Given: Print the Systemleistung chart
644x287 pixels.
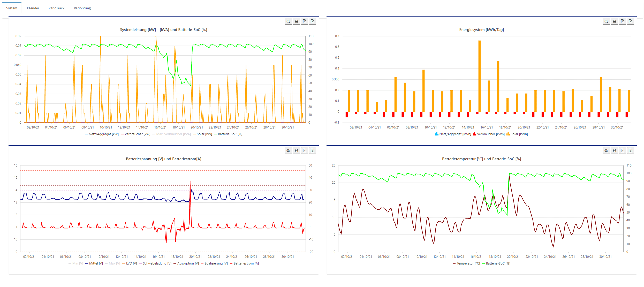Looking at the screenshot, I should pos(297,21).
